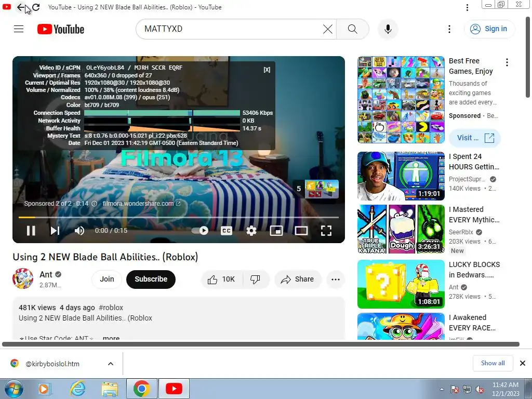Toggle the autoplay switch in the player
The image size is (532, 399).
(200, 231)
